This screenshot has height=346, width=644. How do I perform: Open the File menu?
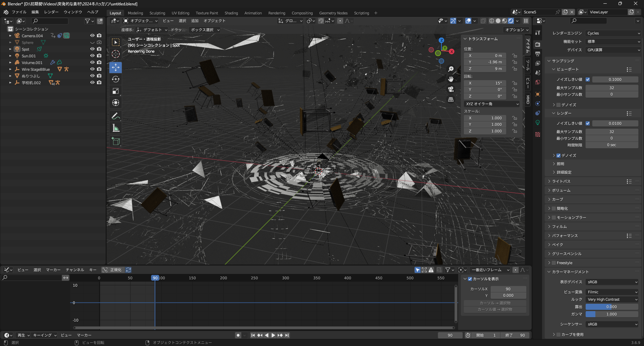point(19,12)
